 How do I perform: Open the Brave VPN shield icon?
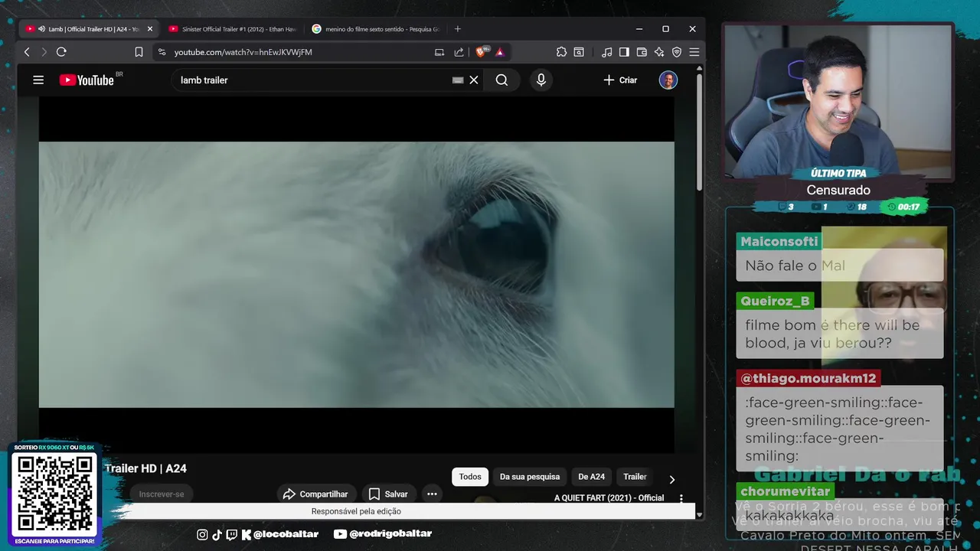(x=677, y=52)
